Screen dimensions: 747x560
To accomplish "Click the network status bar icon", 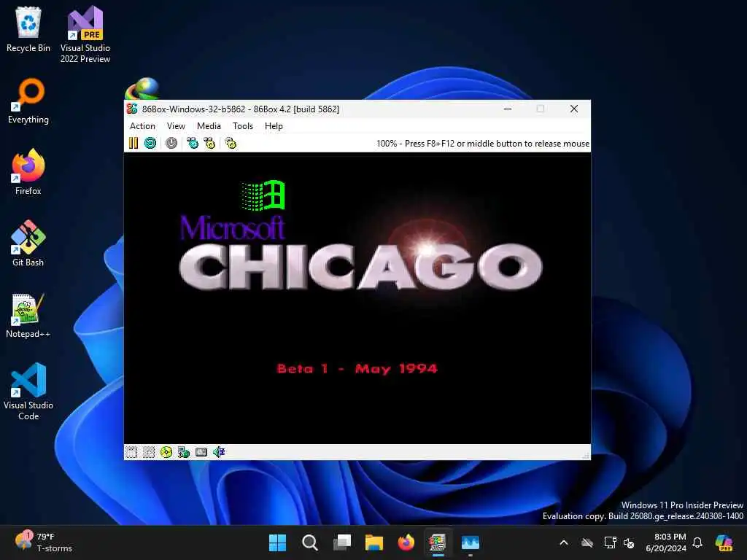I will pyautogui.click(x=183, y=452).
